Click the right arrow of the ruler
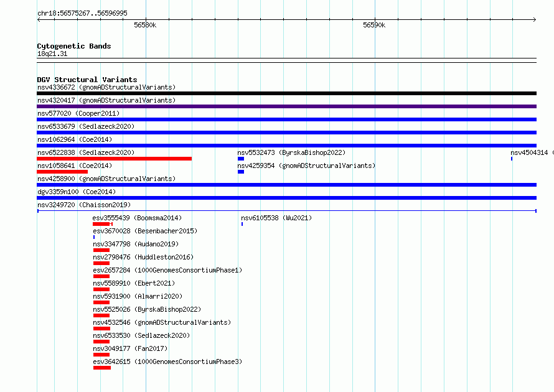This screenshot has width=554, height=392. [535, 19]
